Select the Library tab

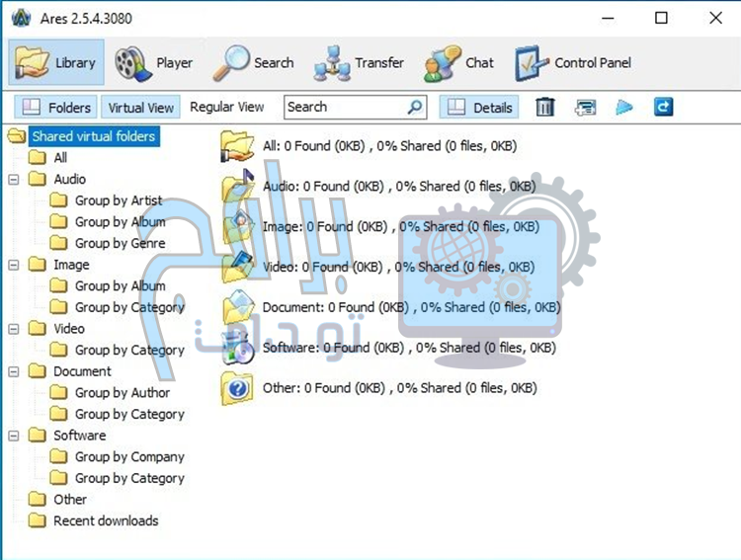point(57,63)
